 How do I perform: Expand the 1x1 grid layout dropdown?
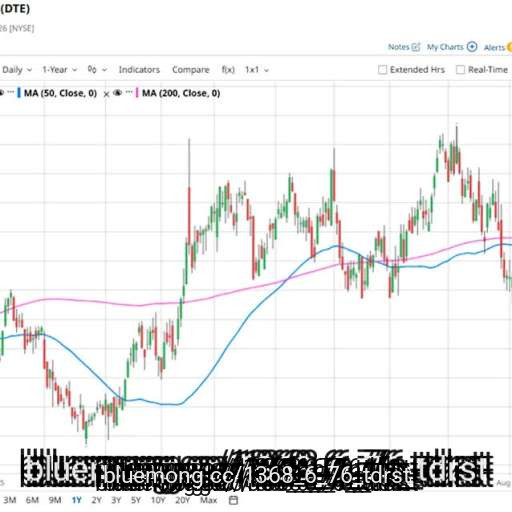[257, 70]
